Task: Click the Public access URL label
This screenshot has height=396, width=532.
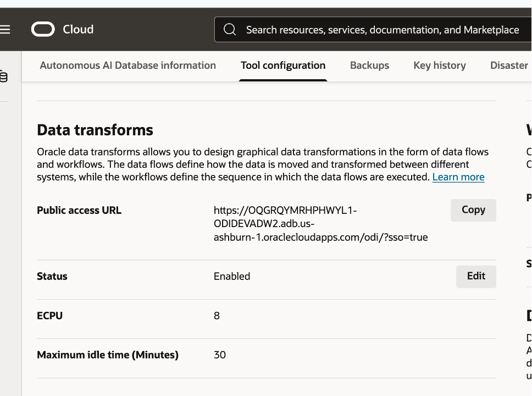Action: click(79, 211)
